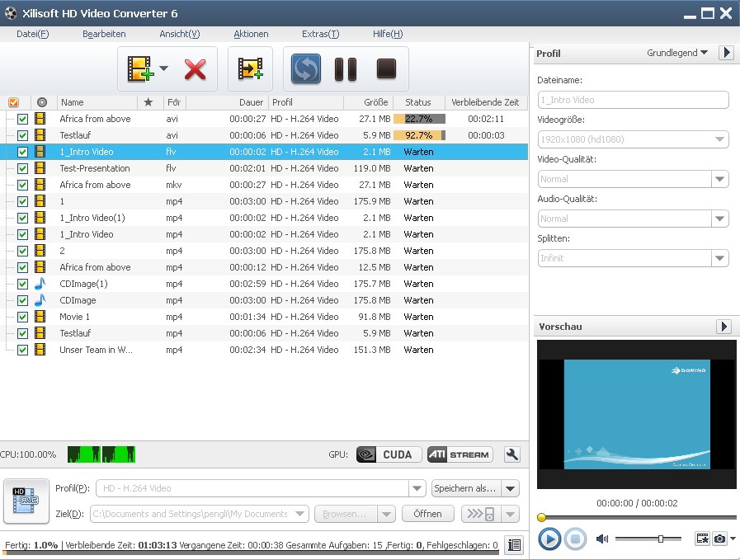The height and width of the screenshot is (560, 740).
Task: Mute the preview volume speaker icon
Action: click(x=602, y=539)
